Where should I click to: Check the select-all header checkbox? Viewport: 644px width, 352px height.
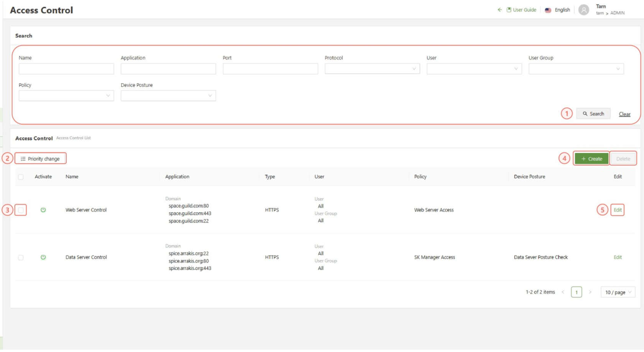21,177
